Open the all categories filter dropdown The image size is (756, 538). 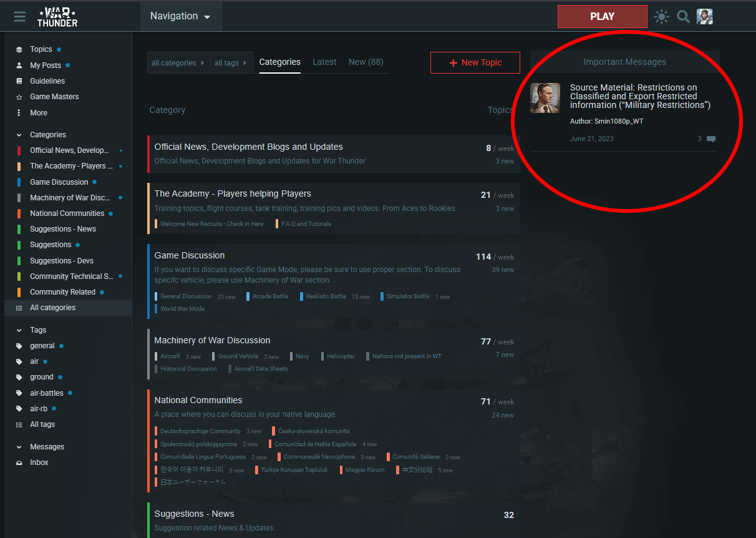(x=178, y=63)
